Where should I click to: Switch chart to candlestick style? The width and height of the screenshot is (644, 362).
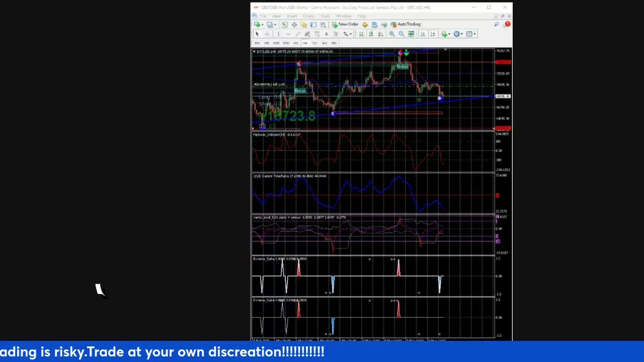371,34
